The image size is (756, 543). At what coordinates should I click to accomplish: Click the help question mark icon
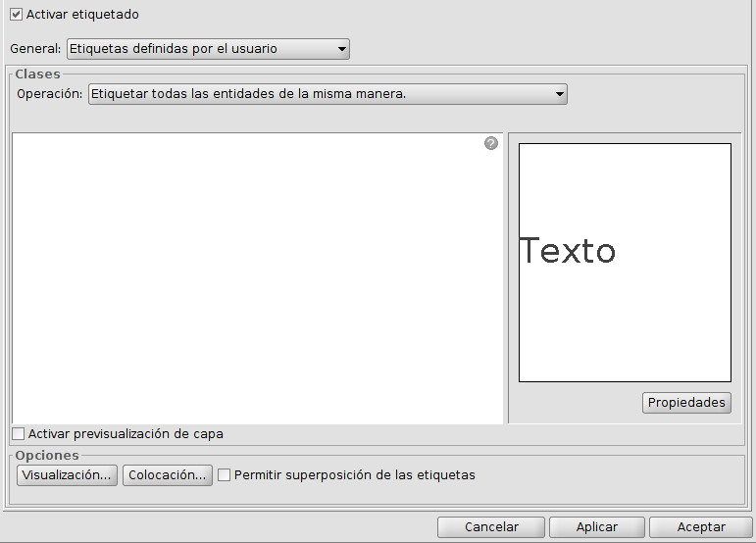[x=491, y=143]
